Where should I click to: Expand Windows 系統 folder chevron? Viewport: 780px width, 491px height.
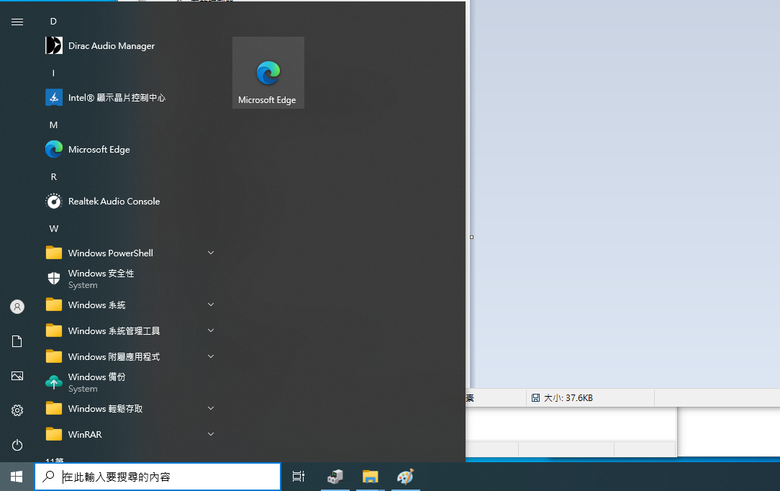[x=211, y=304]
